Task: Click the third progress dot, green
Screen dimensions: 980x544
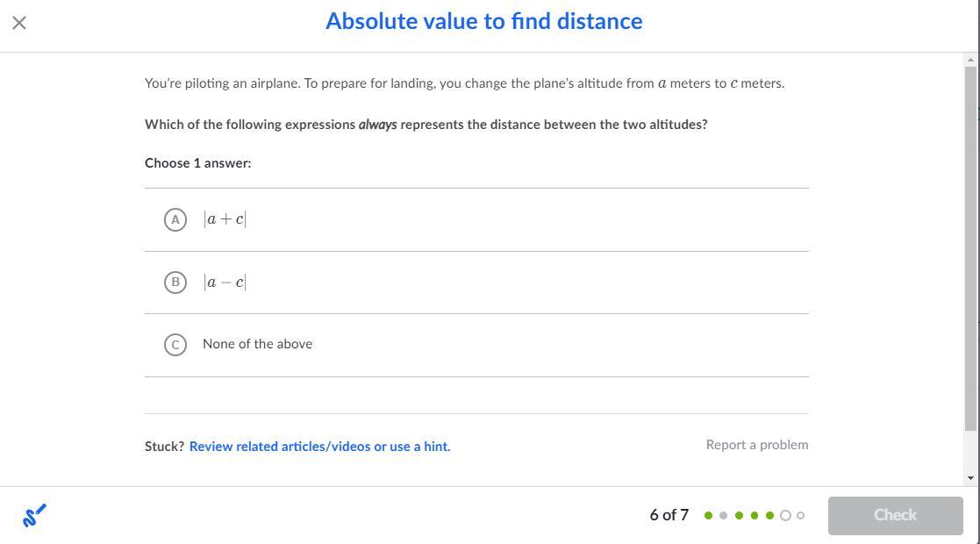Action: click(x=739, y=516)
